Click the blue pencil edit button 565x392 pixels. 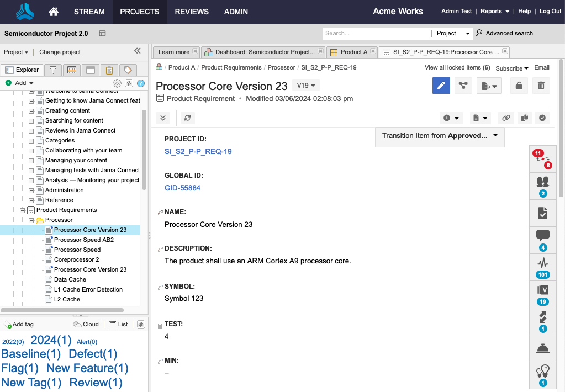[x=441, y=86]
